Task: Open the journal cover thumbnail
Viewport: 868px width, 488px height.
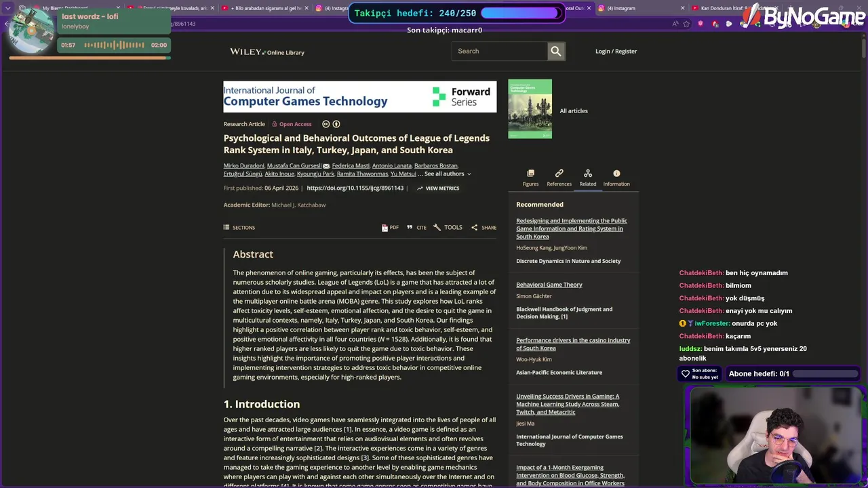Action: tap(530, 109)
